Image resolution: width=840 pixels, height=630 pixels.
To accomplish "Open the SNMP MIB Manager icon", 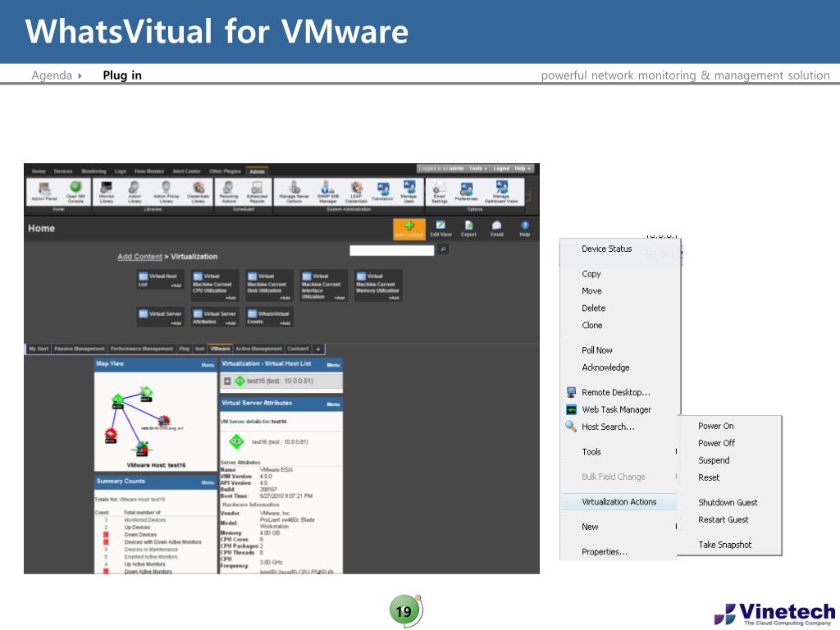I will (327, 190).
